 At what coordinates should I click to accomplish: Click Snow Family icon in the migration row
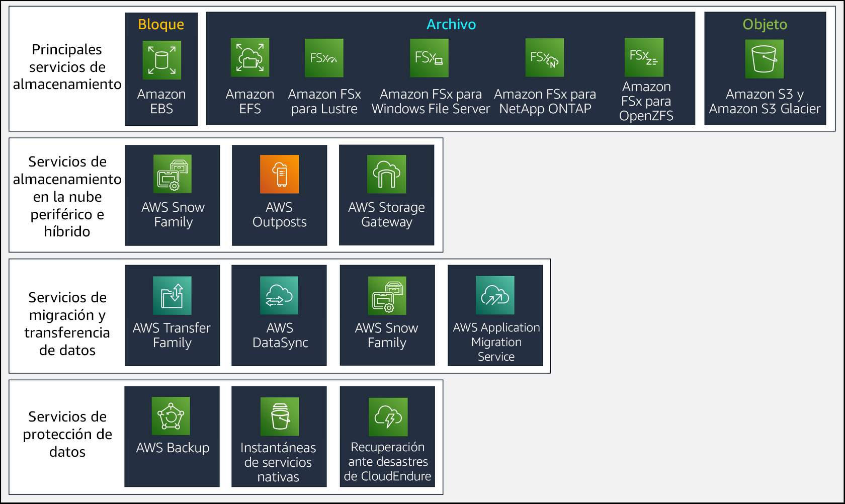(x=387, y=296)
